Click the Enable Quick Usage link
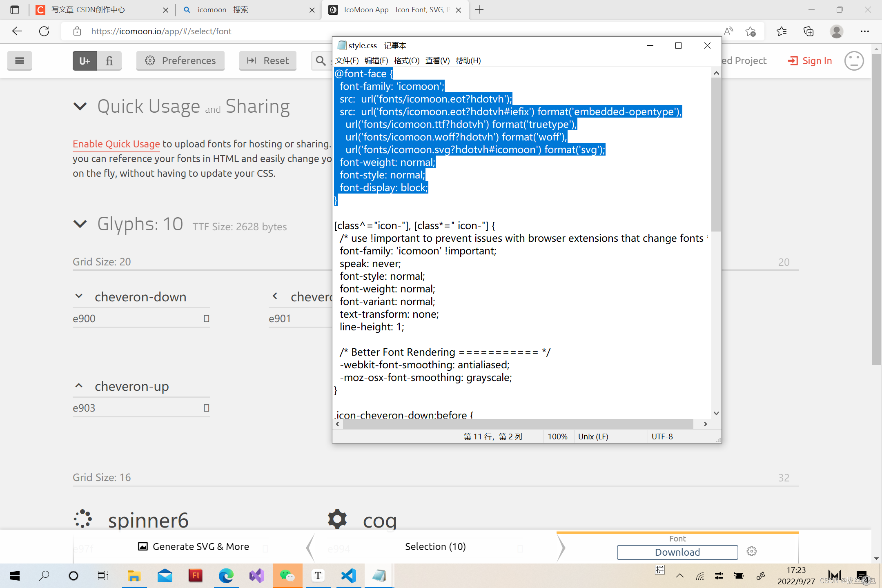Viewport: 882px width, 588px height. point(116,144)
